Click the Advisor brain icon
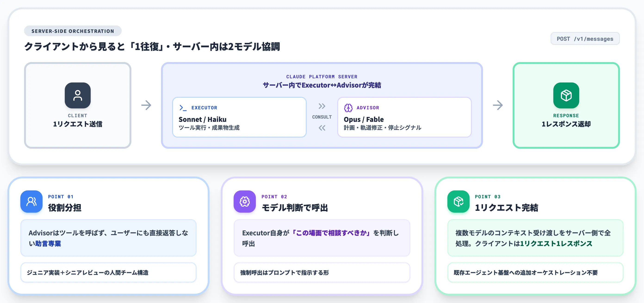The width and height of the screenshot is (644, 303). click(x=348, y=108)
